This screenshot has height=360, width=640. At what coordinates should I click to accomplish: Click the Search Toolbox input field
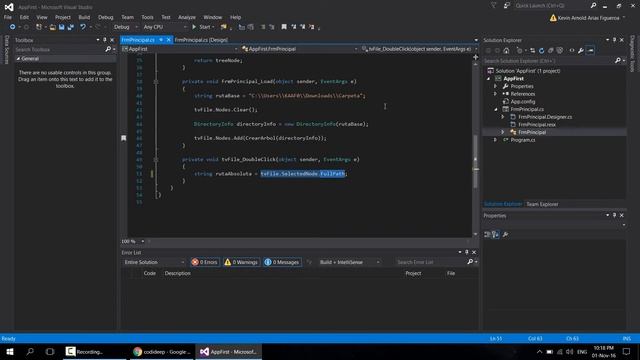tap(59, 49)
